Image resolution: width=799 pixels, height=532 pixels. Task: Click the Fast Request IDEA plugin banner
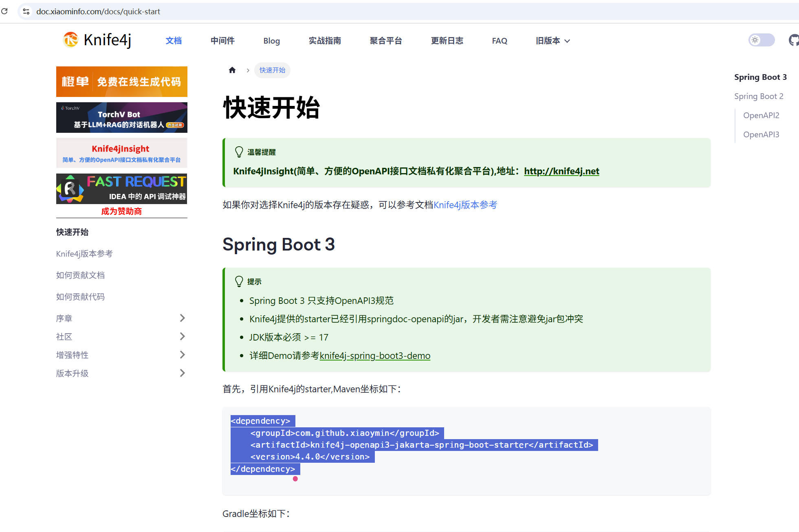(122, 189)
